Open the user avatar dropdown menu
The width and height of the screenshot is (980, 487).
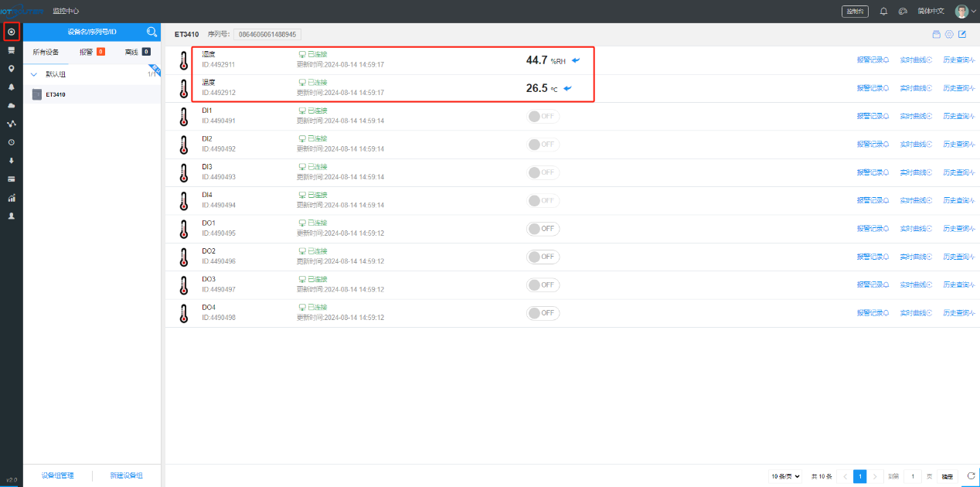pos(965,12)
